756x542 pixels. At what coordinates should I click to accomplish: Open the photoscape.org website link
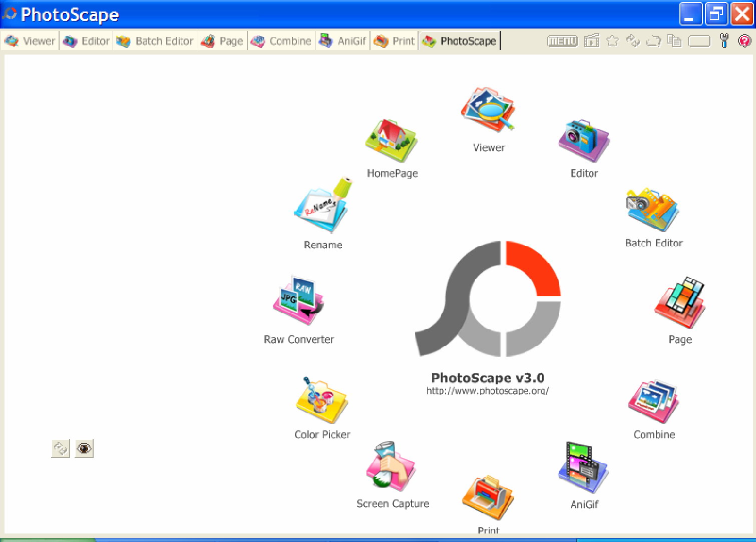point(488,391)
